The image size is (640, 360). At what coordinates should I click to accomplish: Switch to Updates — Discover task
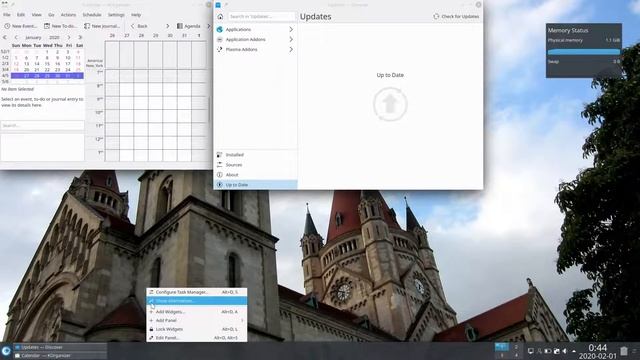pos(60,347)
